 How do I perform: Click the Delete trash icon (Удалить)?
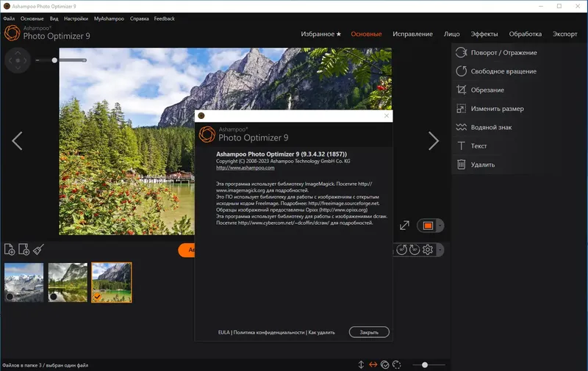pyautogui.click(x=462, y=165)
